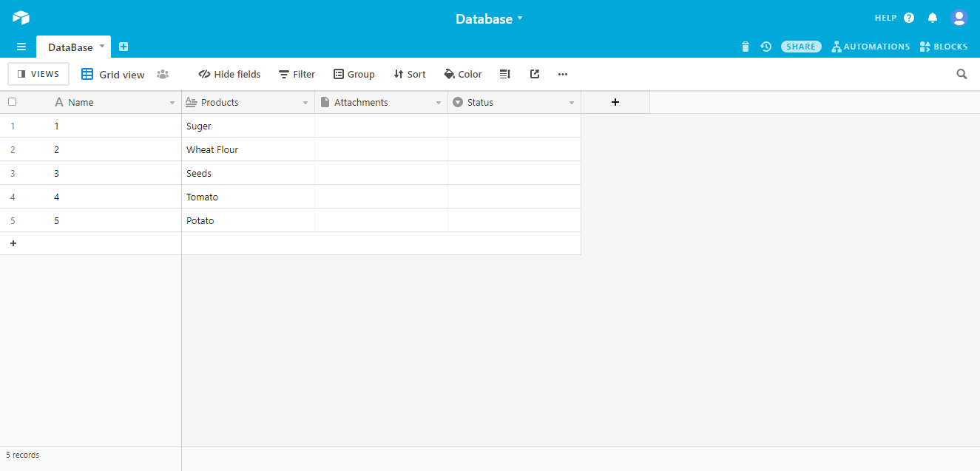The height and width of the screenshot is (471, 980).
Task: Open the Blocks panel
Action: 944,47
